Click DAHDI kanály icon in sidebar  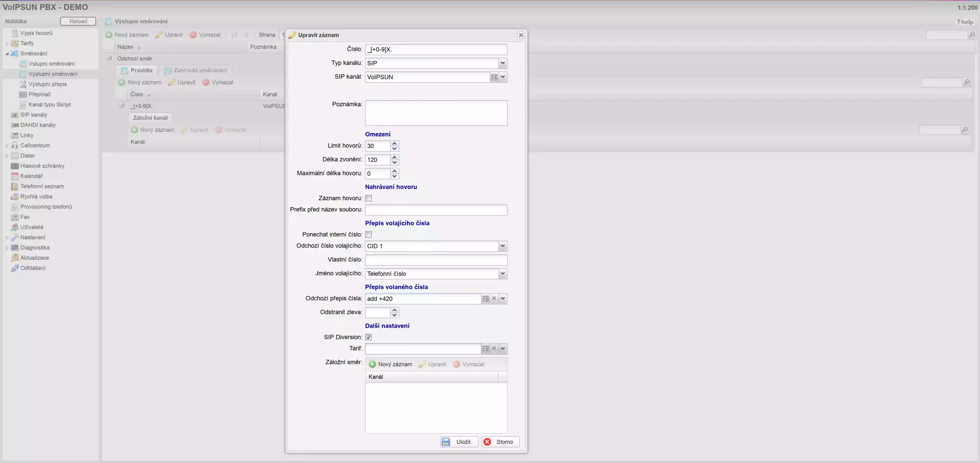click(14, 125)
